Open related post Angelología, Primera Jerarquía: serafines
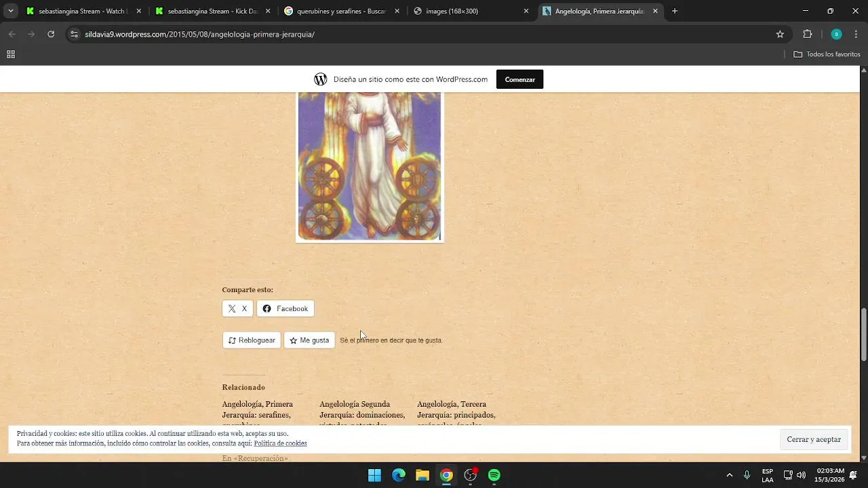868x488 pixels. (x=258, y=414)
